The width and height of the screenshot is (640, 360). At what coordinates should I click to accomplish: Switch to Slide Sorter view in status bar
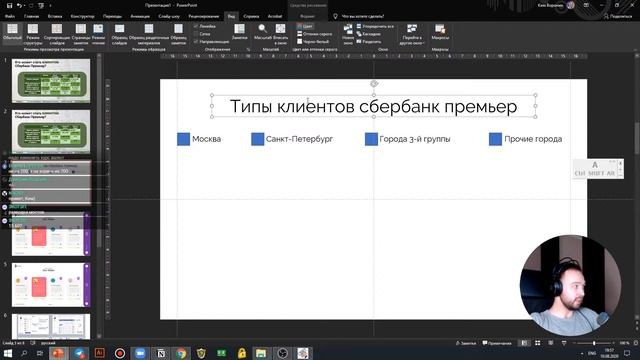tap(538, 343)
